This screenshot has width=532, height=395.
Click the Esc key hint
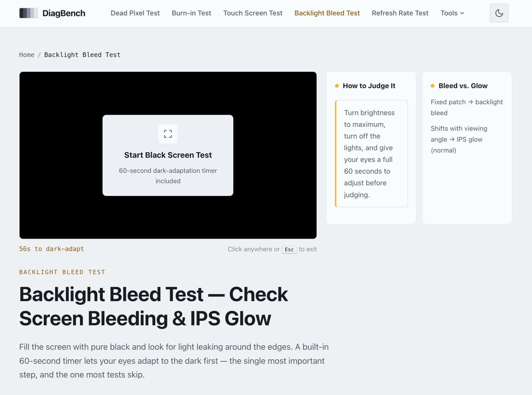pos(289,249)
